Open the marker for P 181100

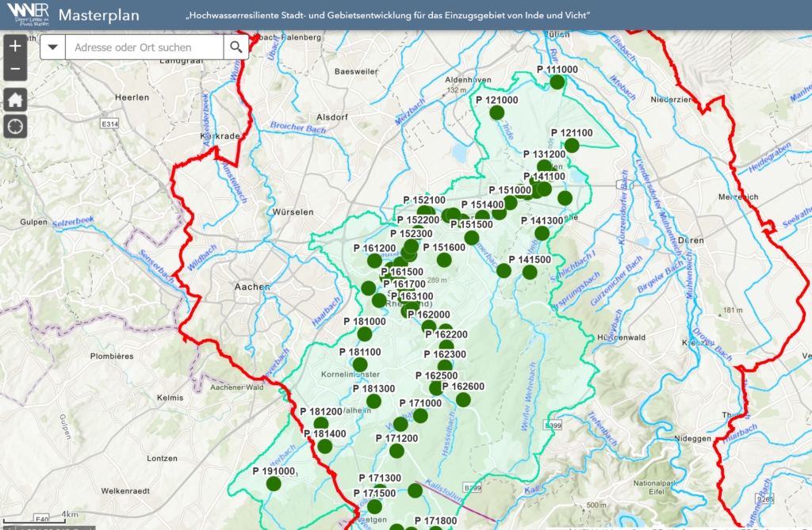tap(360, 364)
